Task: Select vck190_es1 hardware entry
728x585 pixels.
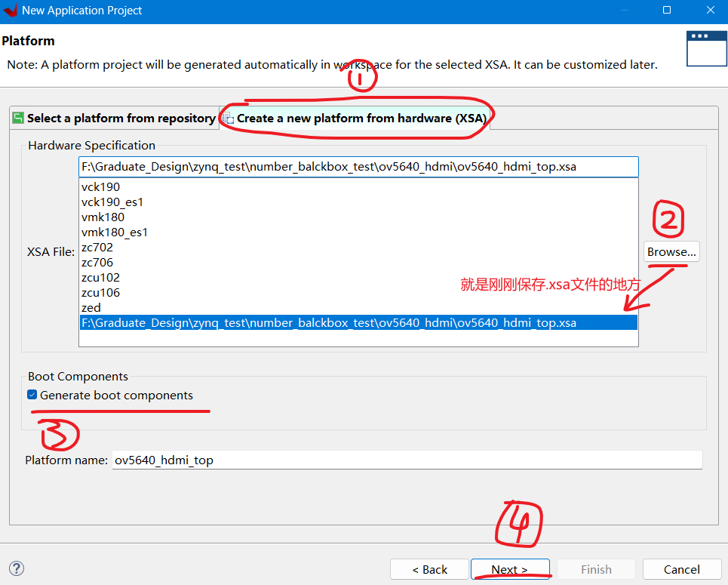Action: (x=358, y=202)
